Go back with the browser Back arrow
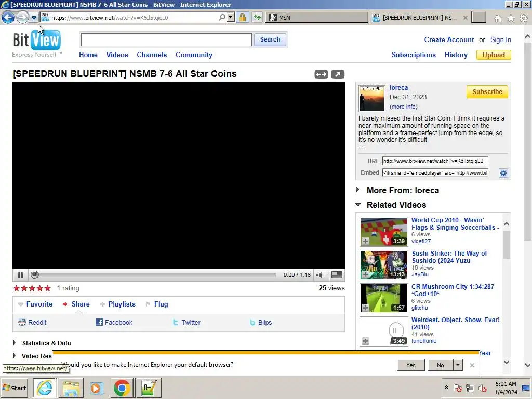This screenshot has height=399, width=532. (8, 17)
